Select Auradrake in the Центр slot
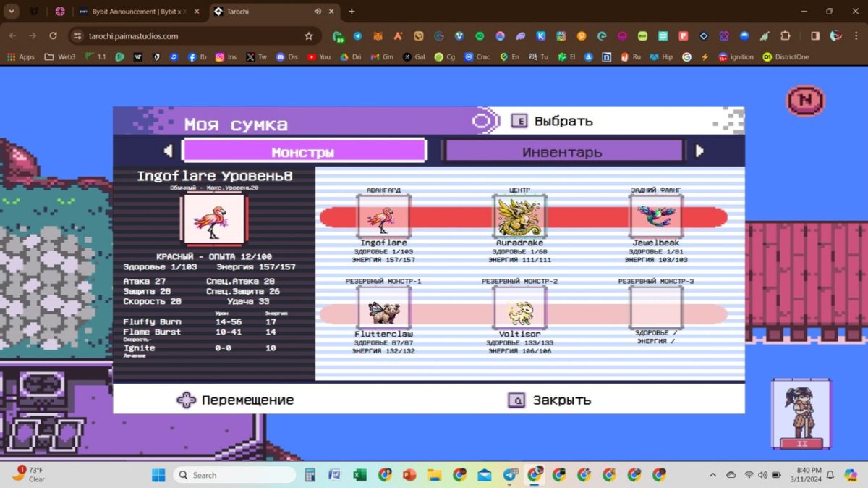The width and height of the screenshot is (868, 488). 519,216
